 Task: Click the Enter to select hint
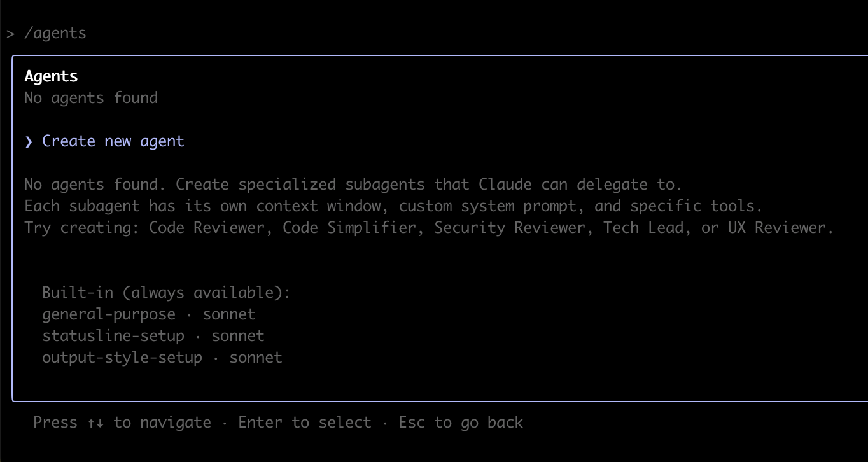point(304,423)
